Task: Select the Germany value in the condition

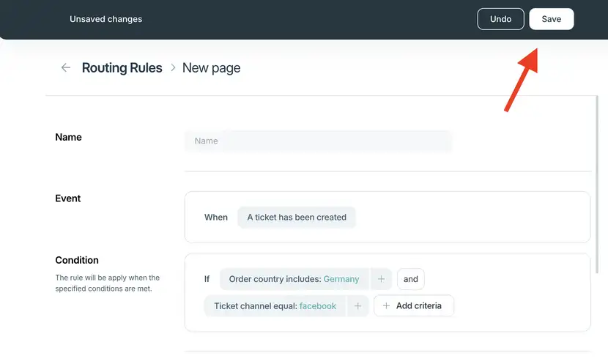Action: [x=341, y=279]
